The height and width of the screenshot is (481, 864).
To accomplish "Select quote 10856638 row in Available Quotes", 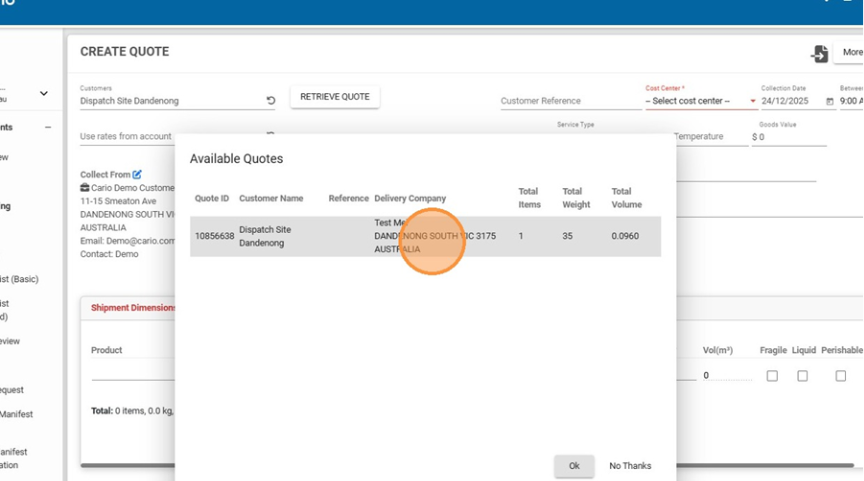I will pyautogui.click(x=425, y=237).
